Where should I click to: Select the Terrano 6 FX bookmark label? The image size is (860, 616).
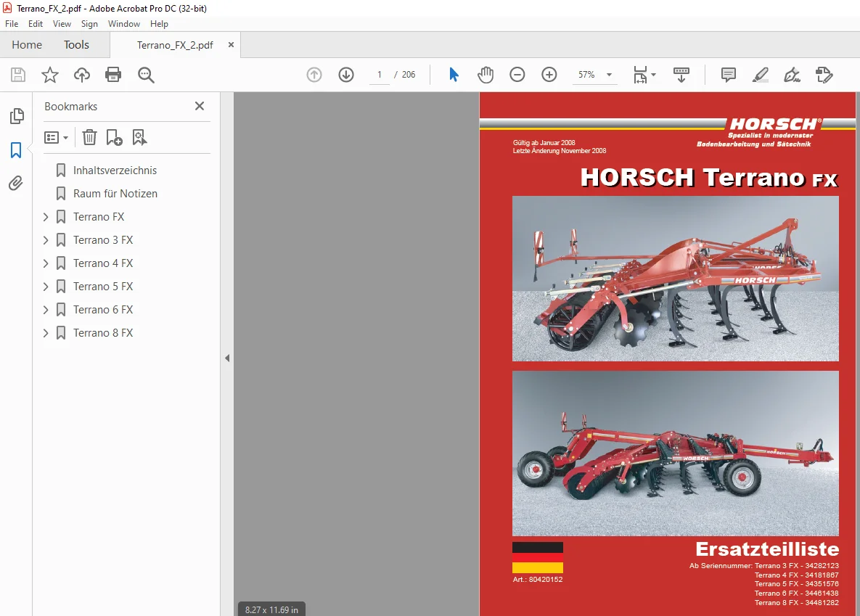coord(103,309)
